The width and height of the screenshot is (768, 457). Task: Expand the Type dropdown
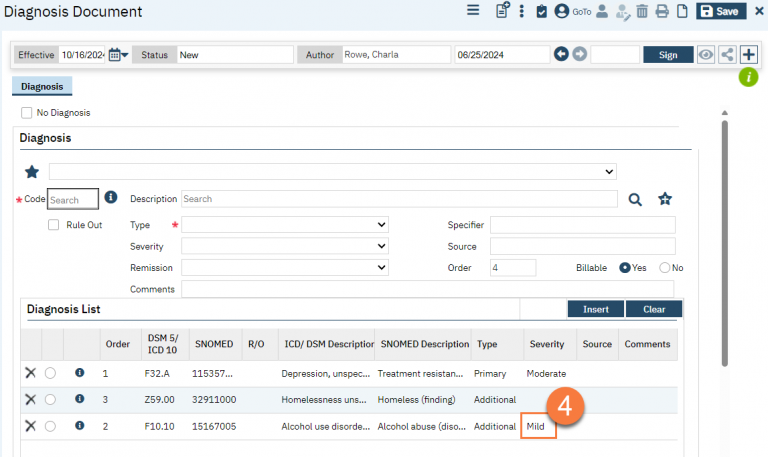[284, 225]
